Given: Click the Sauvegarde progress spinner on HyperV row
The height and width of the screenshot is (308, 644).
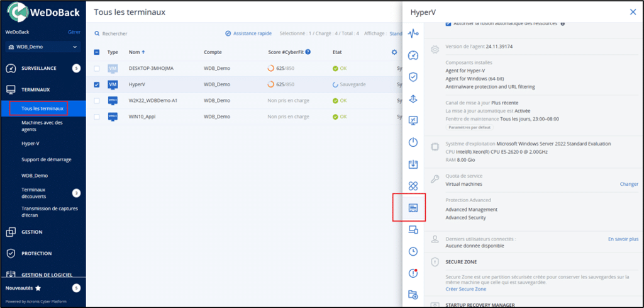Looking at the screenshot, I should [335, 84].
